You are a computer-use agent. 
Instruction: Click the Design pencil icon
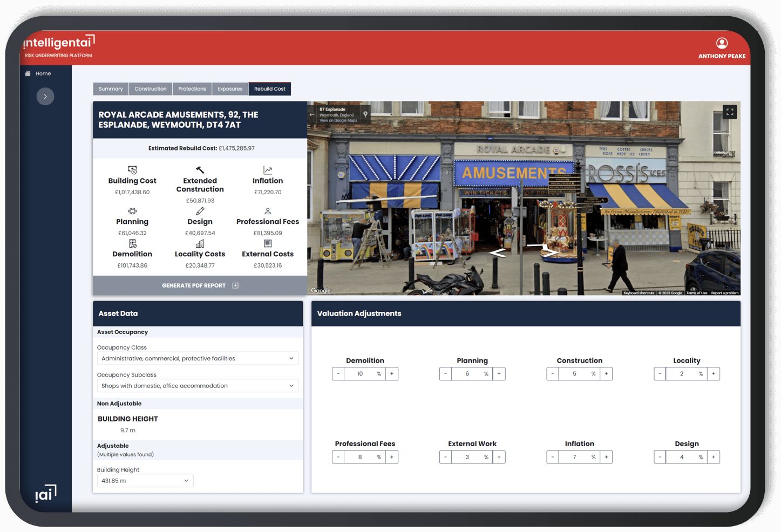tap(200, 211)
